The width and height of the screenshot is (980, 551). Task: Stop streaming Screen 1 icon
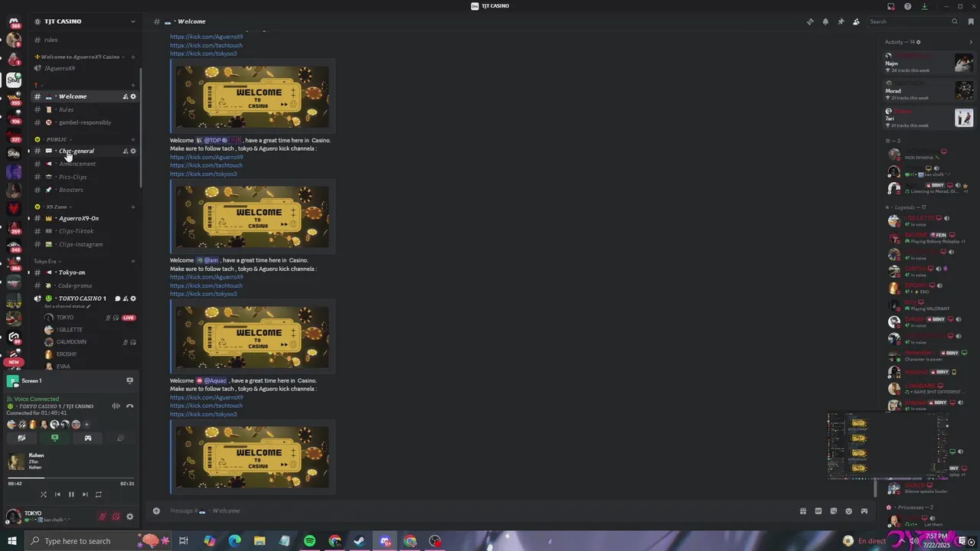(x=129, y=380)
